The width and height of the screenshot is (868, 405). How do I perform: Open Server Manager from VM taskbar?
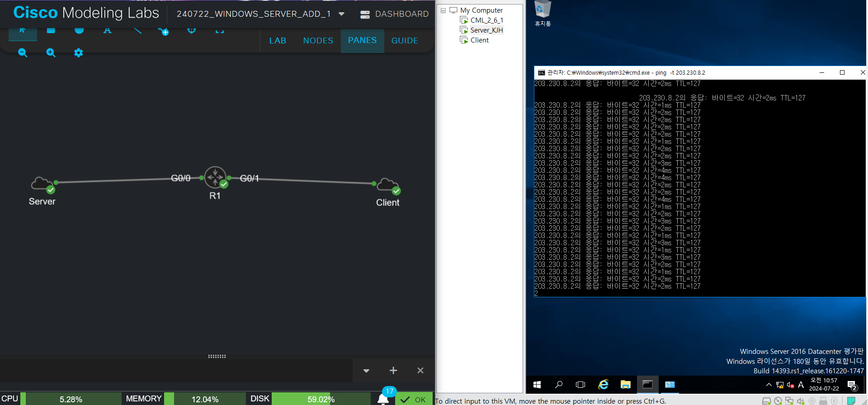670,385
